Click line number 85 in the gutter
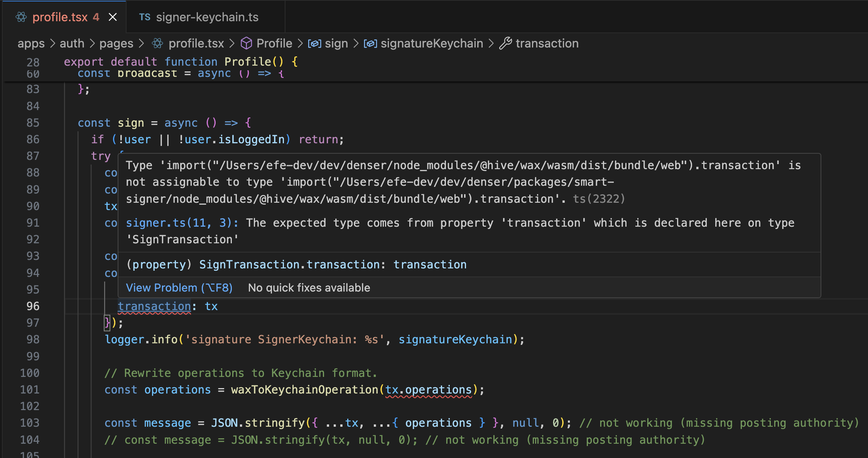868x458 pixels. [33, 123]
